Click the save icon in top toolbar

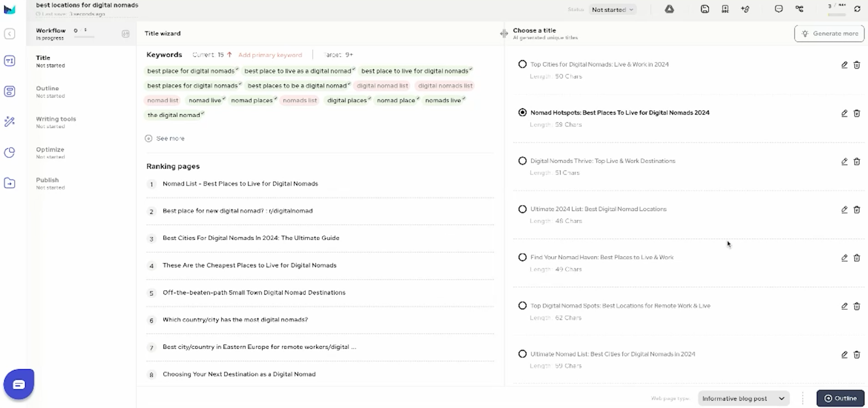click(704, 9)
